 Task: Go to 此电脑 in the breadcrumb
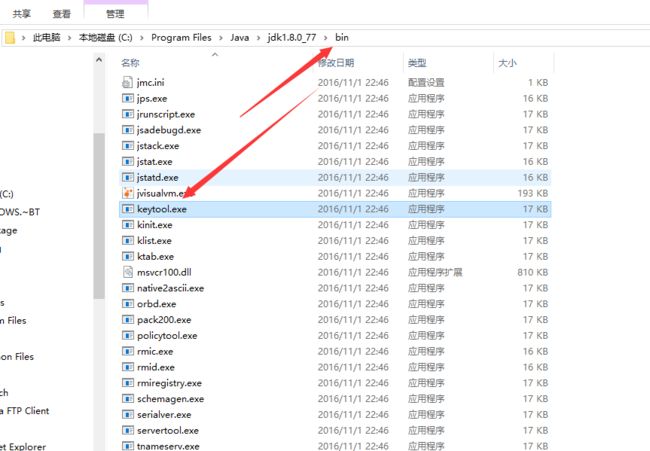point(46,37)
